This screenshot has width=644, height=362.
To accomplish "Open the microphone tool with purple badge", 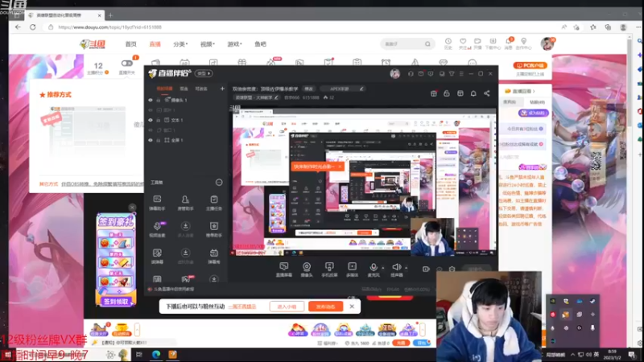I will 157,229.
